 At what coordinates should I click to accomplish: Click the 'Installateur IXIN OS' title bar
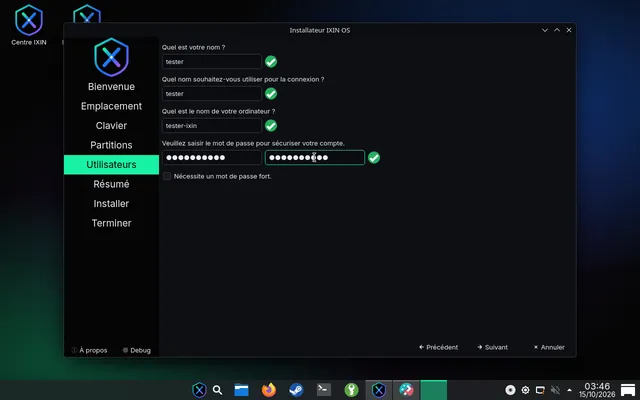(320, 30)
